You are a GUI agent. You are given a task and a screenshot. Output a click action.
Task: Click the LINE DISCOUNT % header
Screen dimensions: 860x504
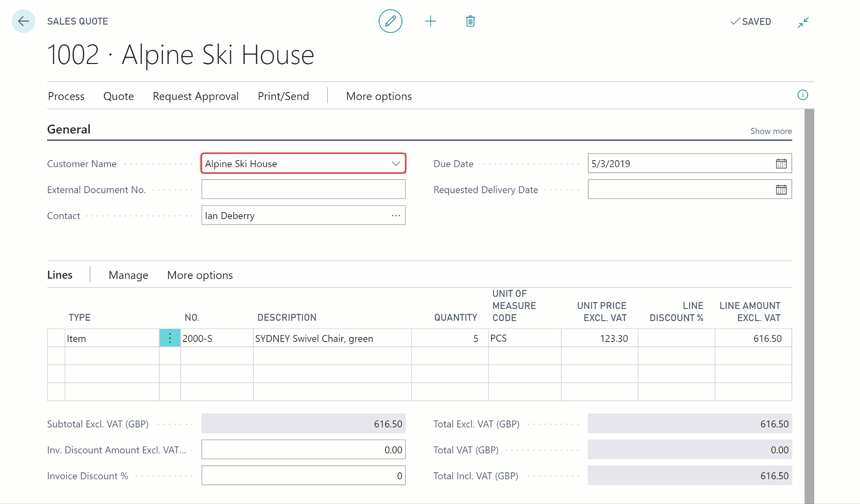676,312
